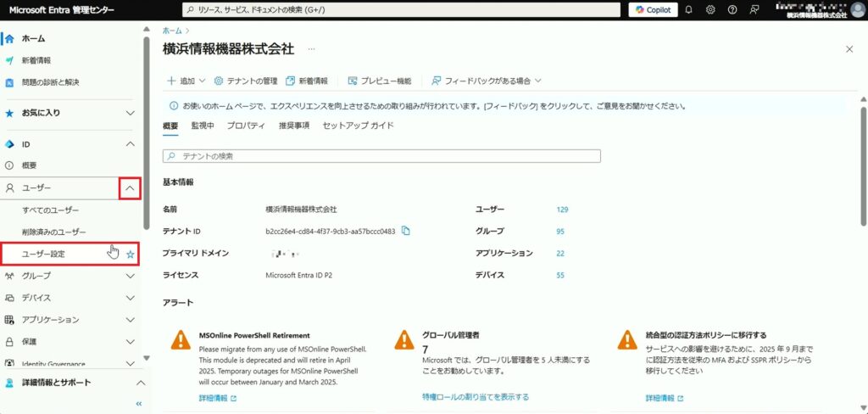The width and height of the screenshot is (868, 414).
Task: Switch to セットアップ ガイド tab
Action: [x=359, y=126]
